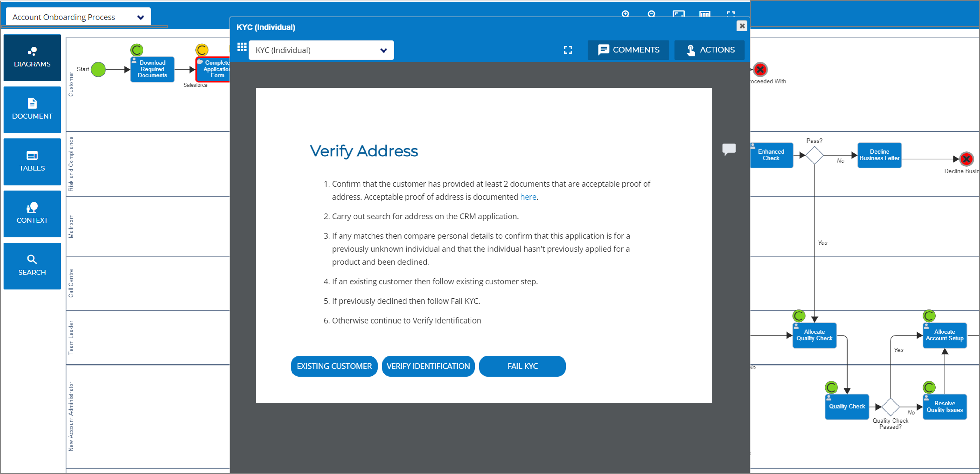980x474 pixels.
Task: Follow the 'here' link for proof of address
Action: (528, 197)
